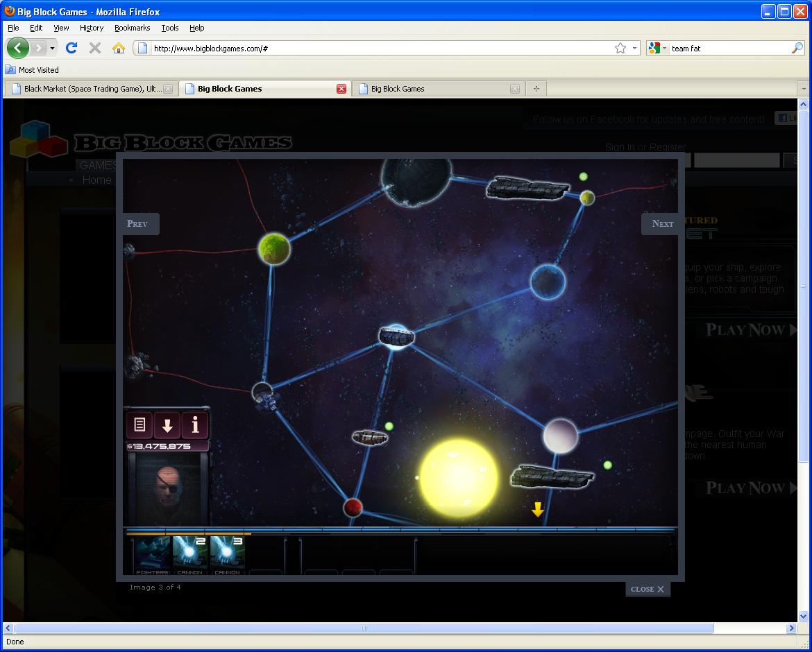The image size is (812, 652).
Task: Click the horizontal page scrollbar
Action: [364, 628]
